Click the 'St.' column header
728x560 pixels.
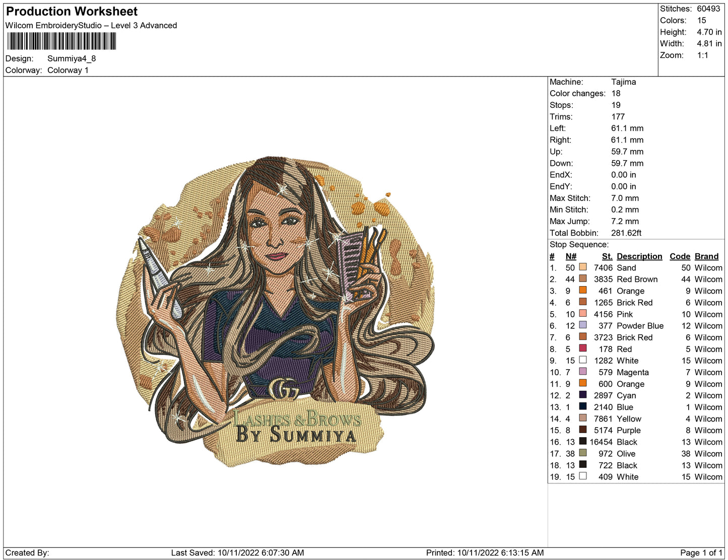click(x=607, y=256)
